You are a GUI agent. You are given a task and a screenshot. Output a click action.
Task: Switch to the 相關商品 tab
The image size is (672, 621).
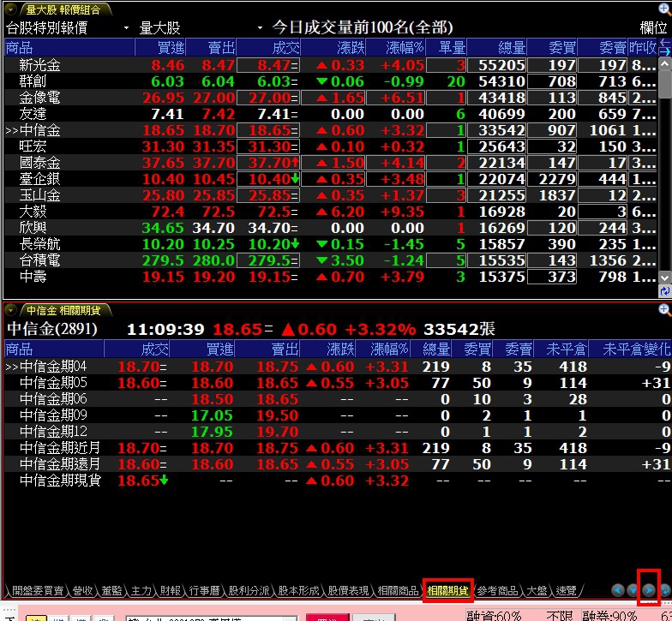[x=398, y=591]
